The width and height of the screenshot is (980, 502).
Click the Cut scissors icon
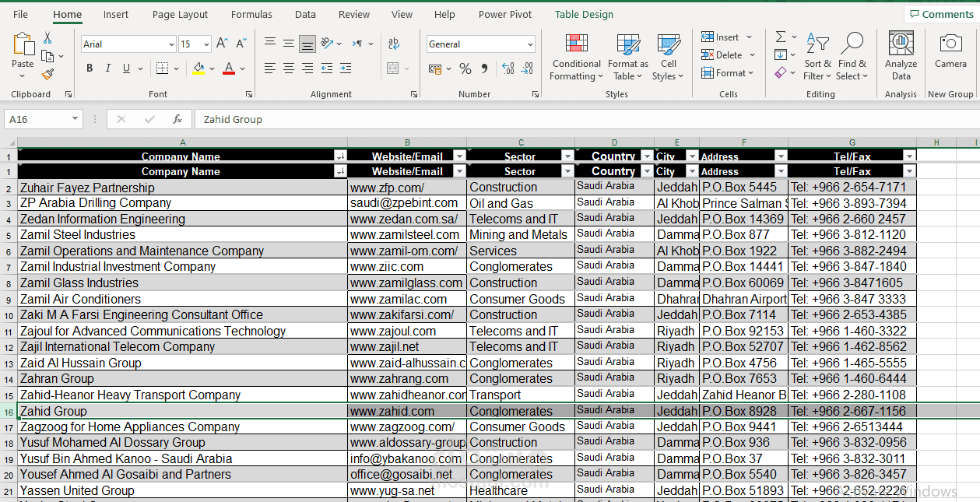click(x=47, y=38)
